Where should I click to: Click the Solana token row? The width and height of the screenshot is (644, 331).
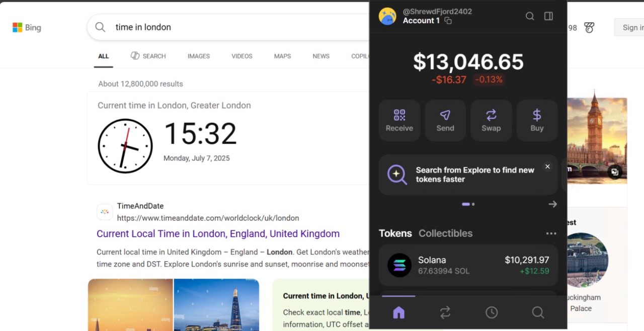(468, 265)
